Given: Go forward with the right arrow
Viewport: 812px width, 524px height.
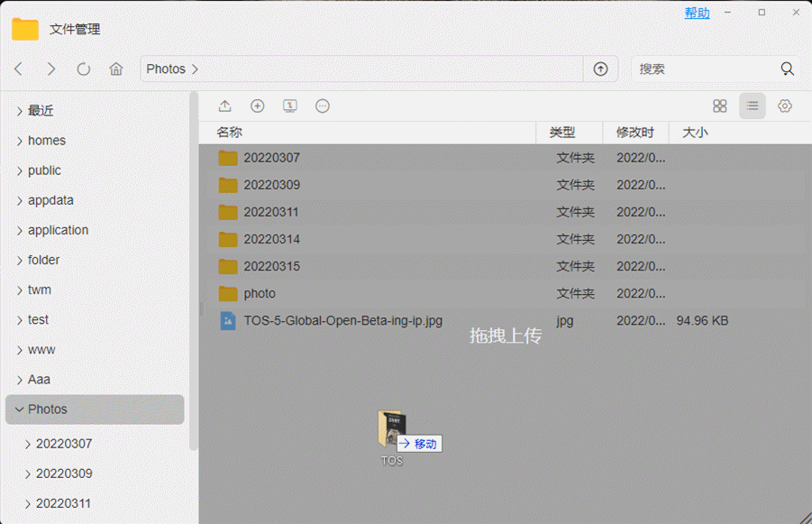Looking at the screenshot, I should [x=50, y=69].
